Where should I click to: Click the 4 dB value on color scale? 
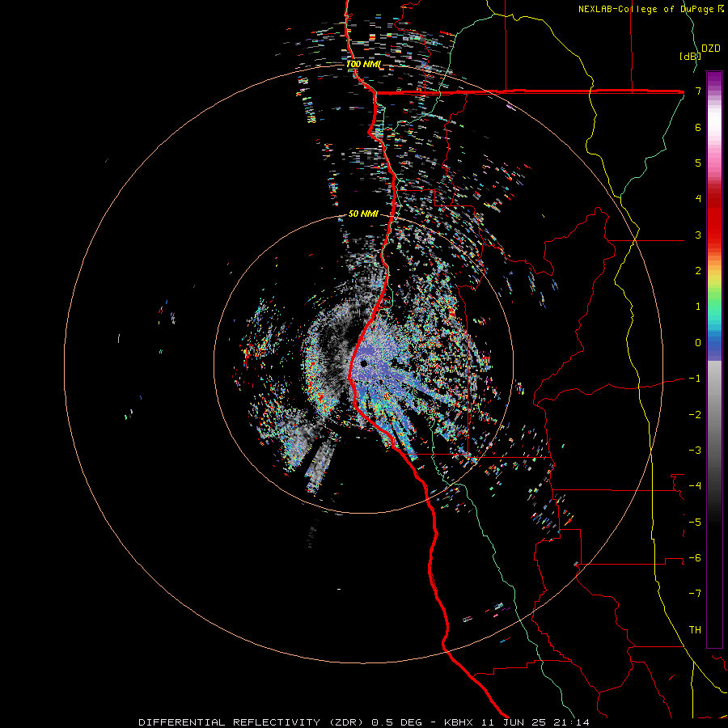[698, 199]
